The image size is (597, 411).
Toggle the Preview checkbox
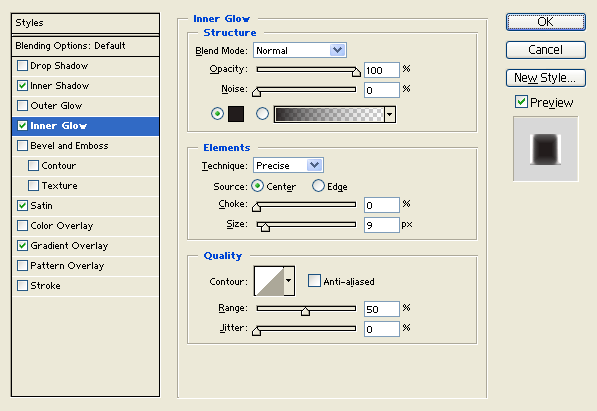coord(521,102)
